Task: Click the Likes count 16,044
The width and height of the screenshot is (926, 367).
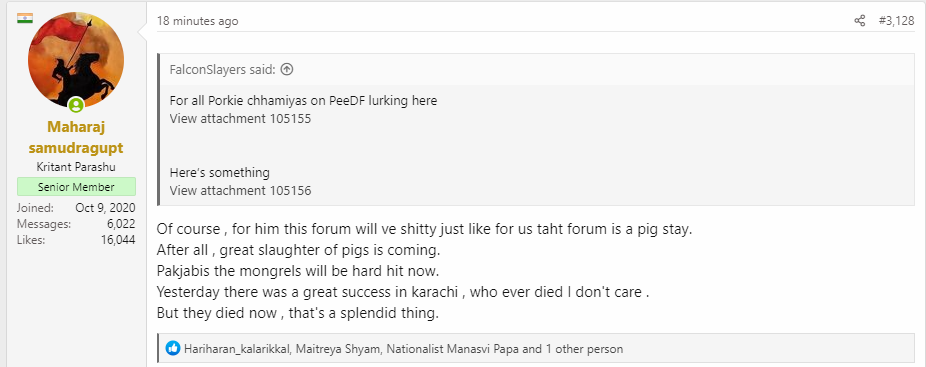Action: (118, 240)
